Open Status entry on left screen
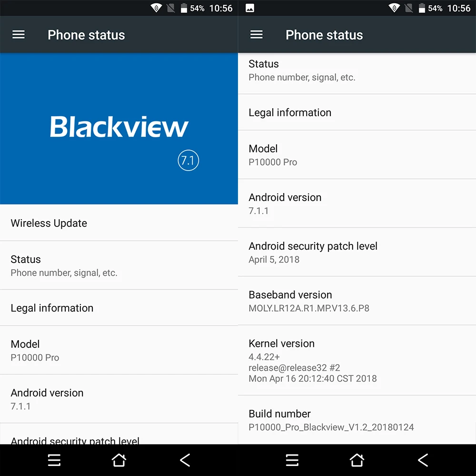The width and height of the screenshot is (476, 476). point(119,266)
